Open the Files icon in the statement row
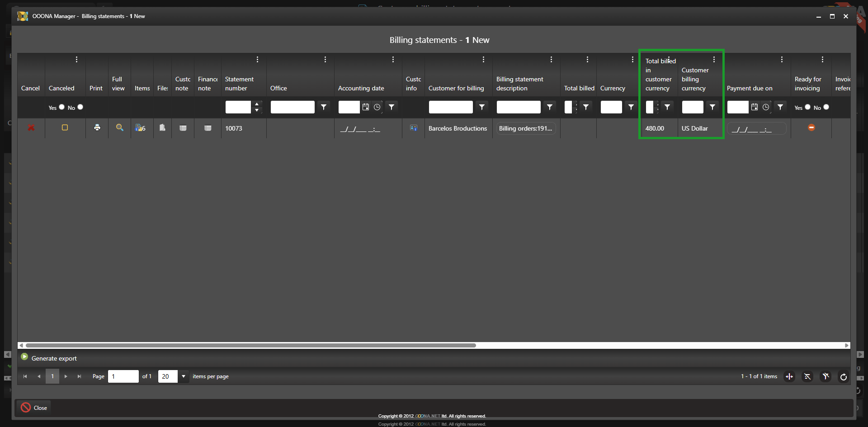 pos(162,128)
